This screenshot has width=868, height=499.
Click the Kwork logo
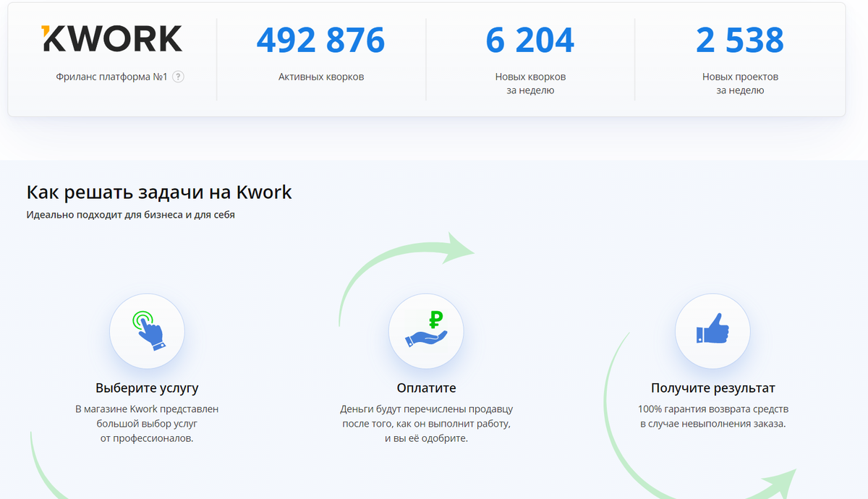tap(111, 39)
